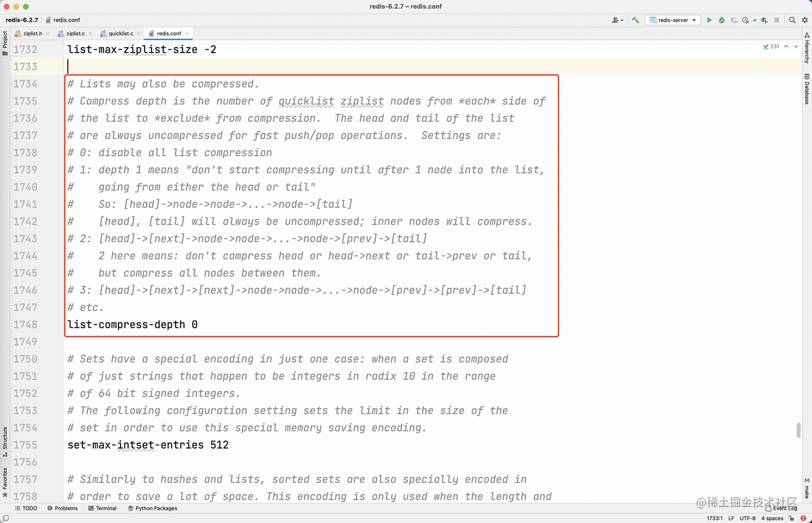Click the 1733:1 caret position indicator
The image size is (812, 523).
715,519
